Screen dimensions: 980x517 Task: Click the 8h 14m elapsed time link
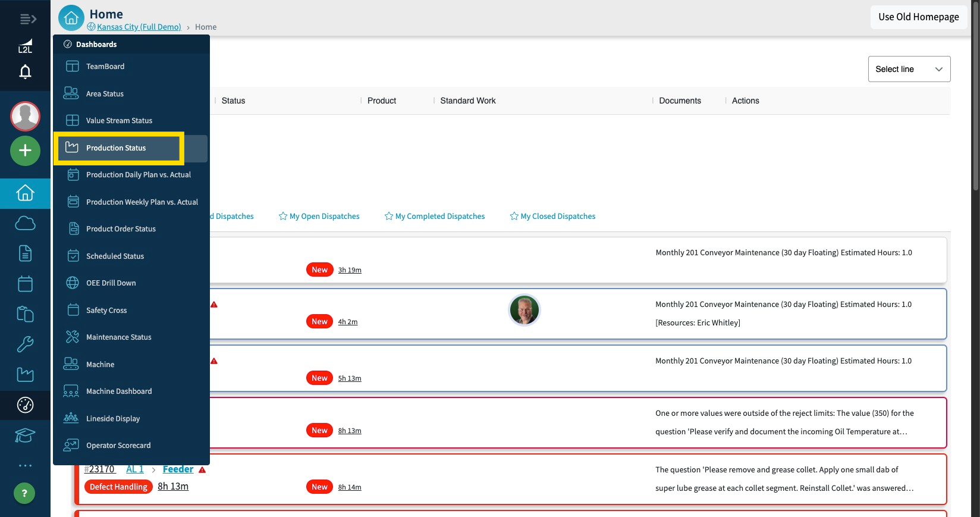pyautogui.click(x=350, y=487)
